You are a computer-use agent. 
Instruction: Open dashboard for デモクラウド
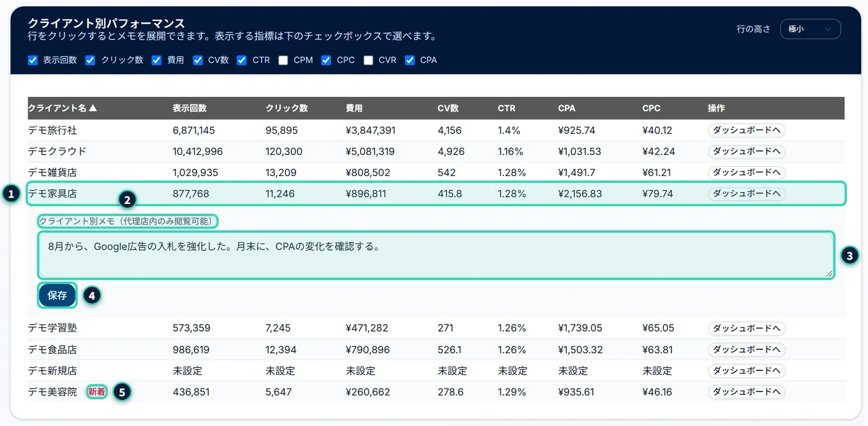click(x=747, y=152)
